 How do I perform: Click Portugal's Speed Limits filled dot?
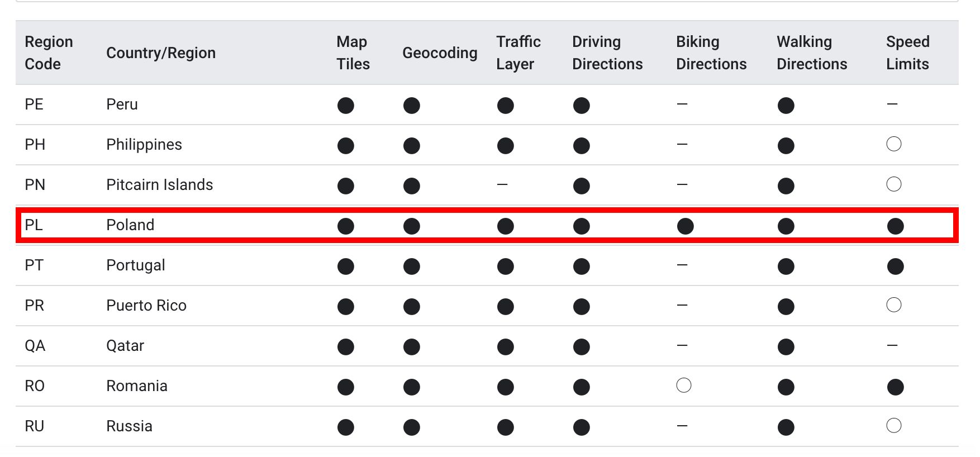click(x=895, y=266)
